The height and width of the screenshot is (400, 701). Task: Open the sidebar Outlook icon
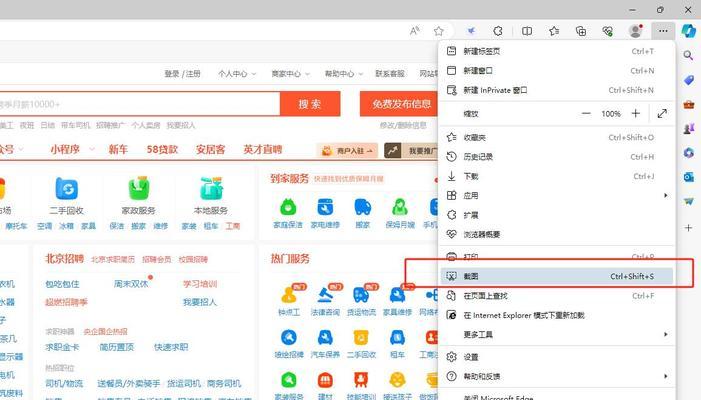688,177
